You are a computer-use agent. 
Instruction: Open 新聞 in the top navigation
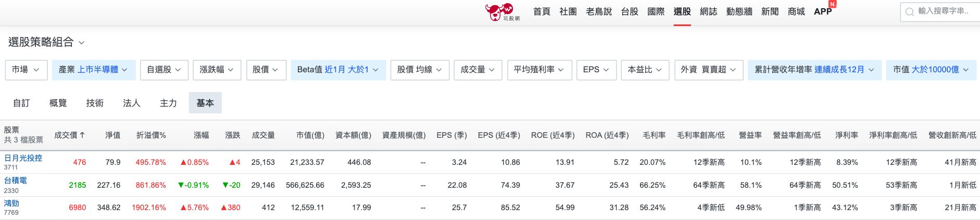click(770, 11)
